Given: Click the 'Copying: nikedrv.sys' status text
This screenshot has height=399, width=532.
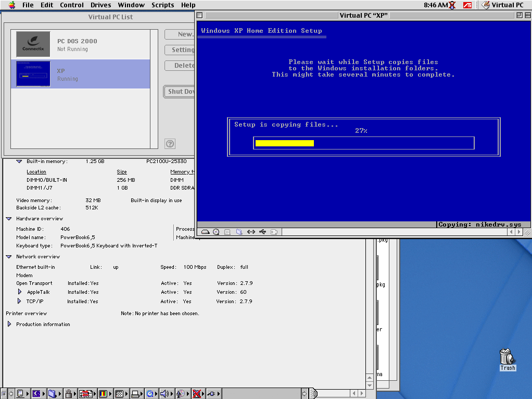Looking at the screenshot, I should pyautogui.click(x=480, y=225).
